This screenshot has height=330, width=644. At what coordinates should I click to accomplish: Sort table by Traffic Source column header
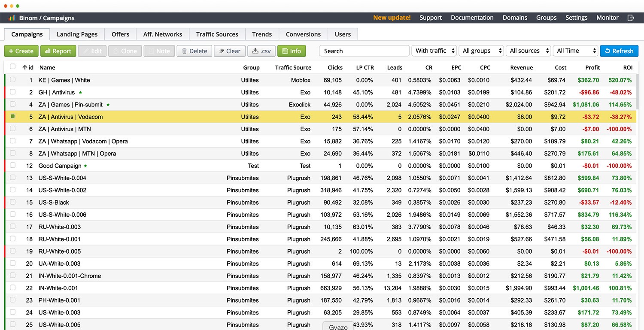tap(293, 67)
